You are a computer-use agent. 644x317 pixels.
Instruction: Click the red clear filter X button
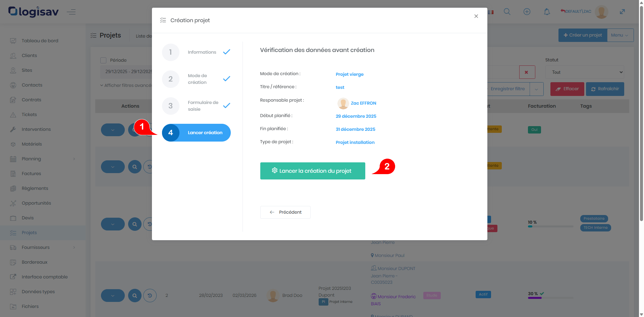pyautogui.click(x=527, y=72)
